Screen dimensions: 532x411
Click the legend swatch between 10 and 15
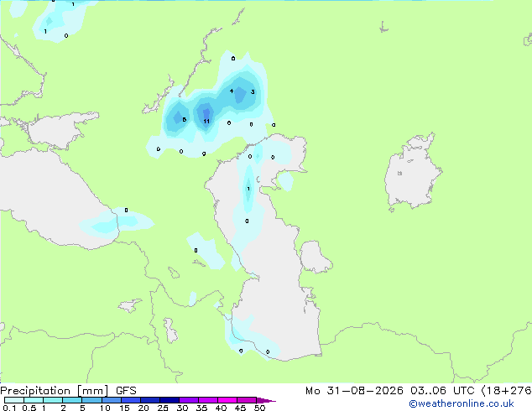[x=111, y=400]
